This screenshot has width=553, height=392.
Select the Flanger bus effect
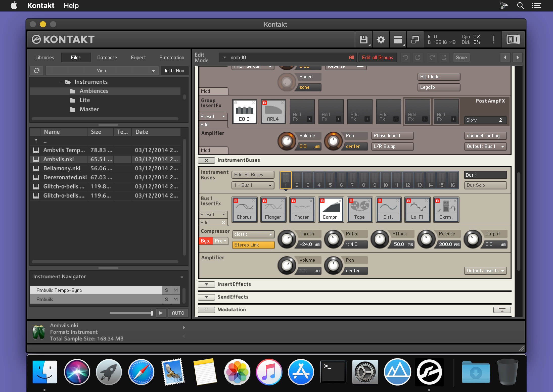[x=273, y=210]
